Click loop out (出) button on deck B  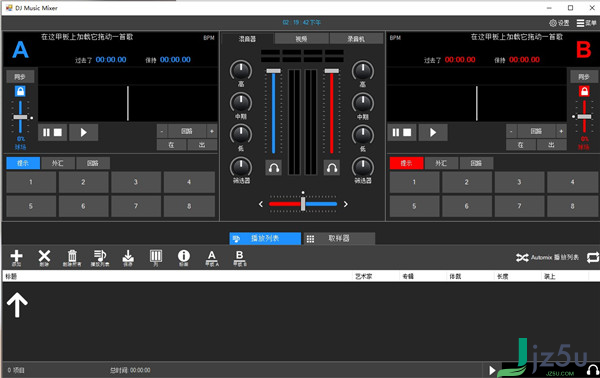click(x=551, y=145)
